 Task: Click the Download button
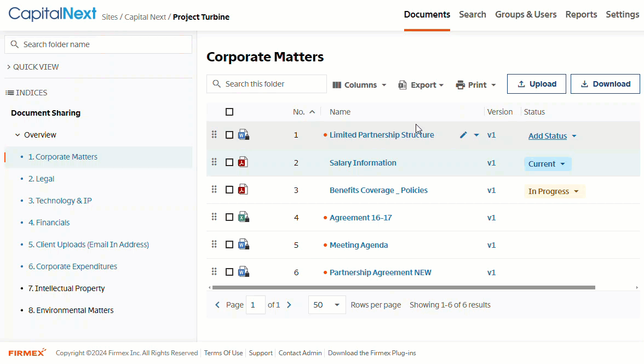click(605, 84)
